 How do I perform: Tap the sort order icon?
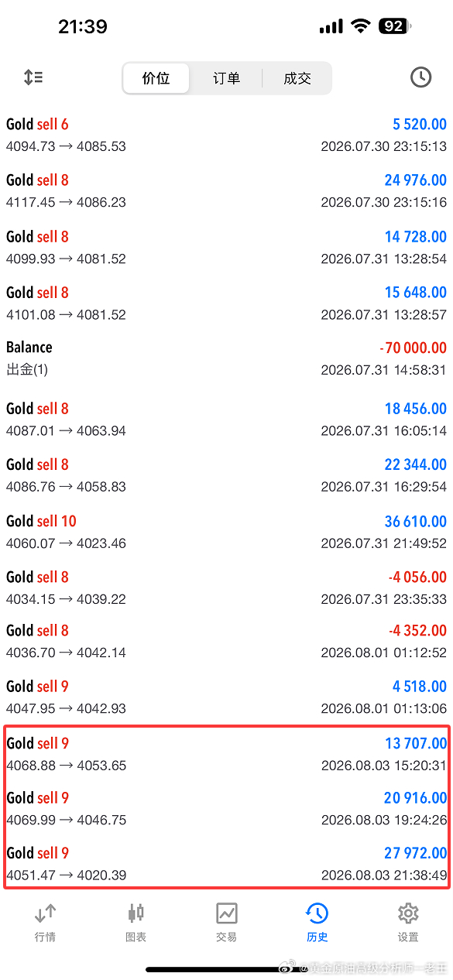[x=33, y=77]
